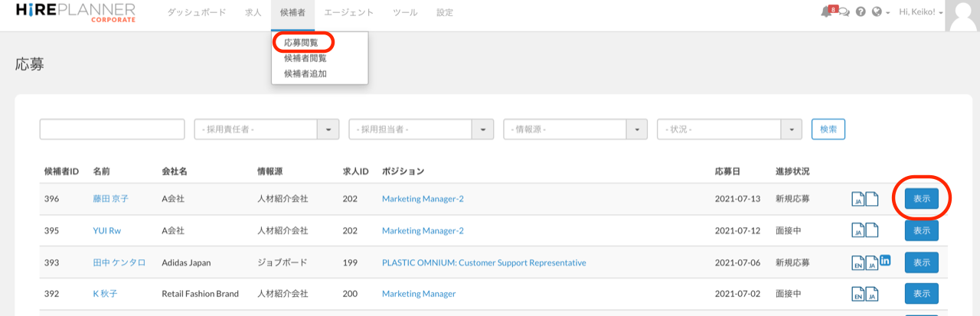
Task: Click 表示 button for 藤田 京子
Action: pos(921,199)
